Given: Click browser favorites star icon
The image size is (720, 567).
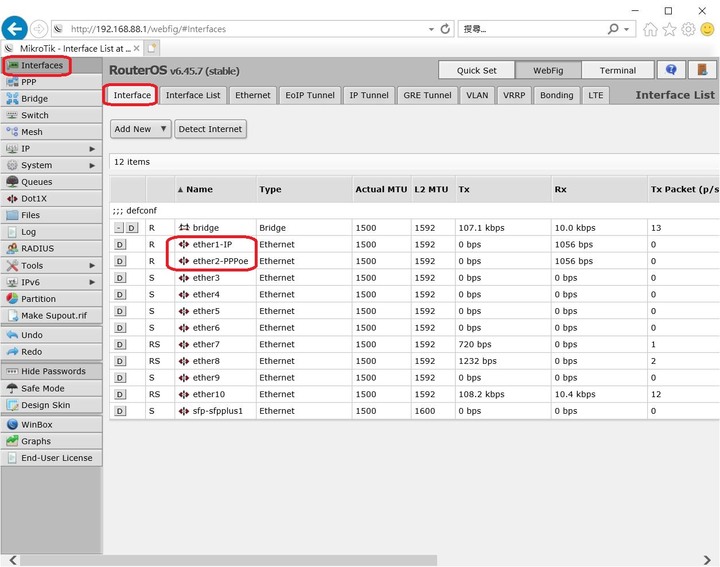Looking at the screenshot, I should coord(669,29).
